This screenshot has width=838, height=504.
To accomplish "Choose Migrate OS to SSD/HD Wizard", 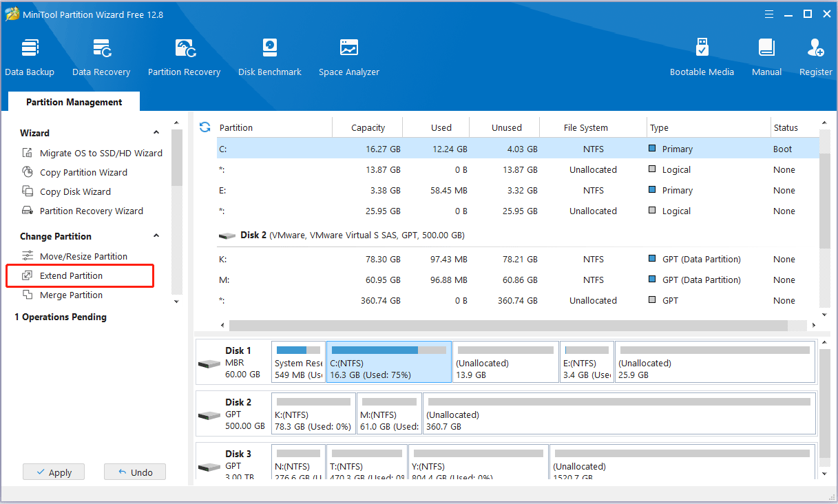I will (101, 153).
